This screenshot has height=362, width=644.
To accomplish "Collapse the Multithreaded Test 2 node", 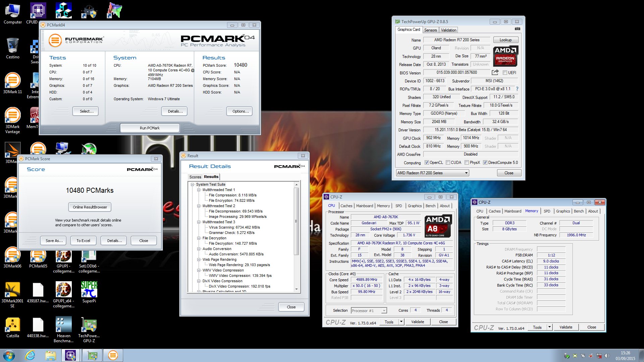I will click(x=199, y=206).
